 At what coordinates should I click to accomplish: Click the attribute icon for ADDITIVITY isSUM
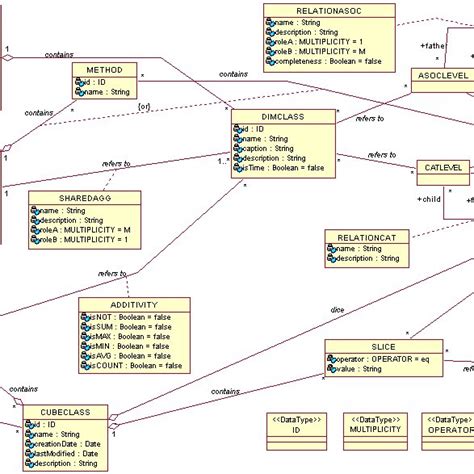click(86, 327)
